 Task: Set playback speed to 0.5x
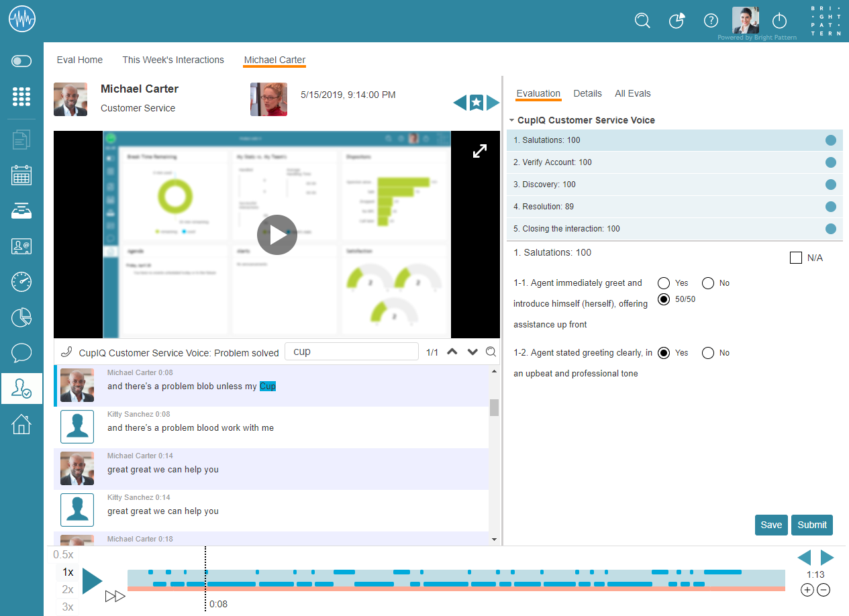pyautogui.click(x=63, y=555)
